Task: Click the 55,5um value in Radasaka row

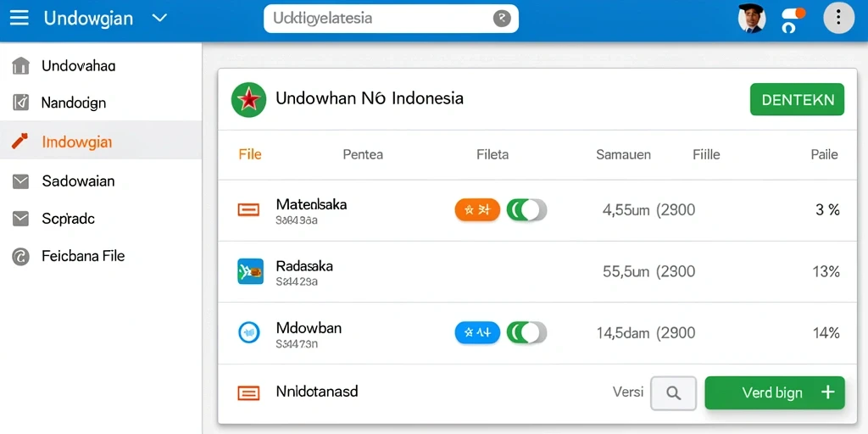Action: pyautogui.click(x=626, y=272)
